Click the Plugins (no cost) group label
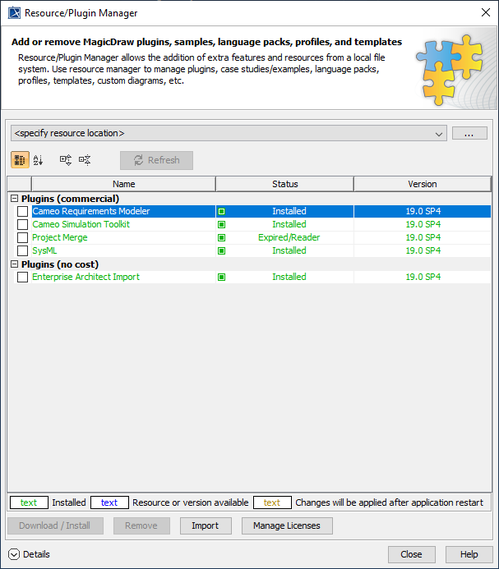Viewport: 499px width, 569px height. pos(60,264)
